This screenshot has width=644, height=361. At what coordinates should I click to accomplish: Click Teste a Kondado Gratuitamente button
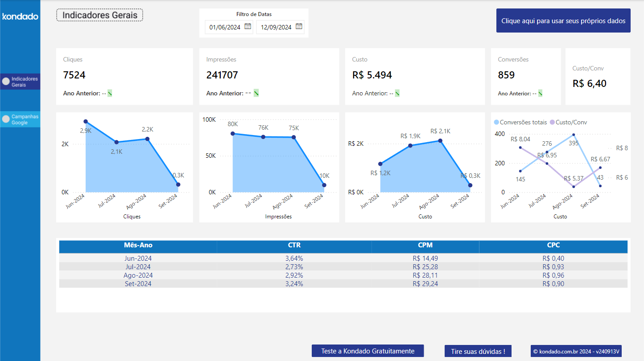tap(367, 351)
